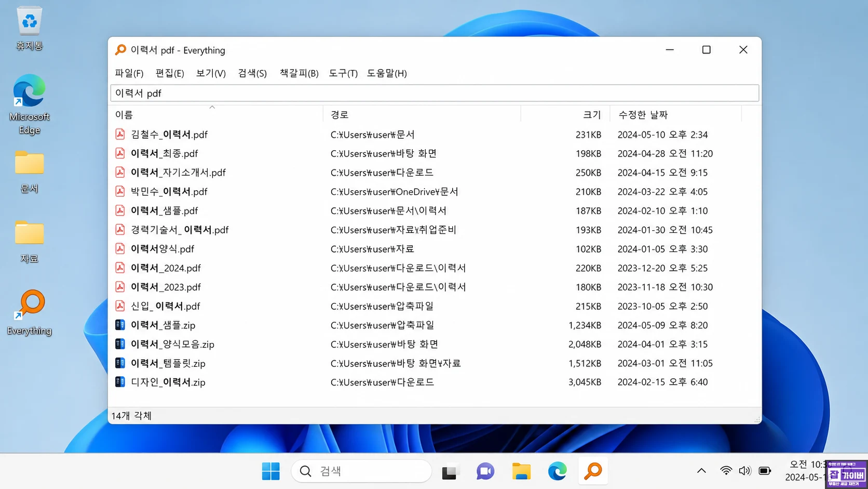Click the 자료\취업준비 path cell
Screen dimensions: 868x489
(x=394, y=230)
